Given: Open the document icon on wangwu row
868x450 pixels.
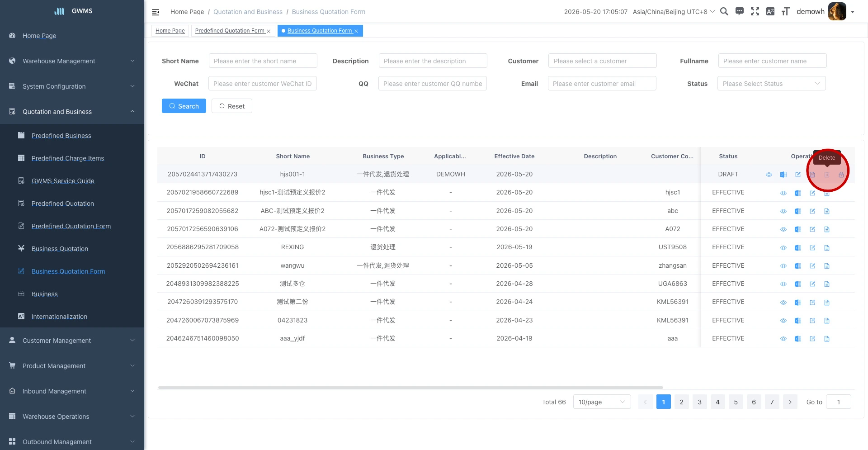Looking at the screenshot, I should [x=827, y=266].
